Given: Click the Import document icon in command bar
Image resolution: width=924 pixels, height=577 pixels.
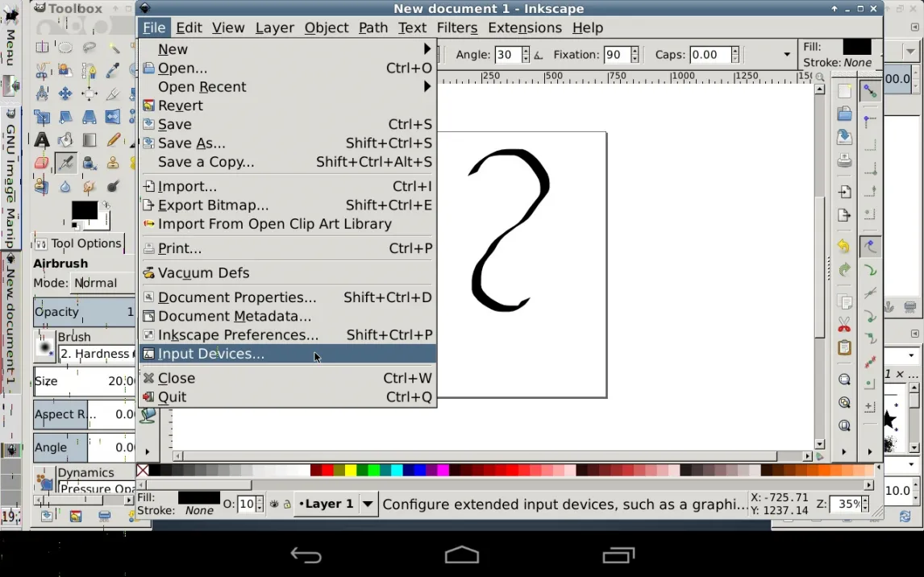Looking at the screenshot, I should click(844, 193).
